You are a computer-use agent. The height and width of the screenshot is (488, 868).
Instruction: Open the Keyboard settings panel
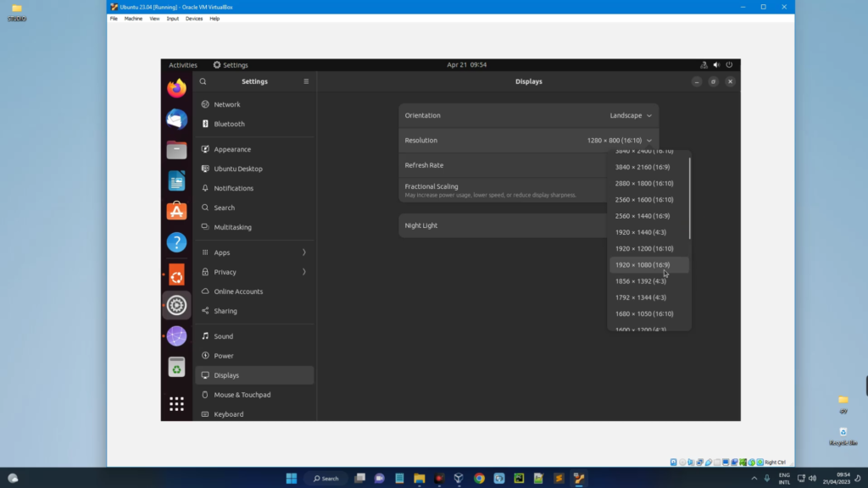coord(254,414)
